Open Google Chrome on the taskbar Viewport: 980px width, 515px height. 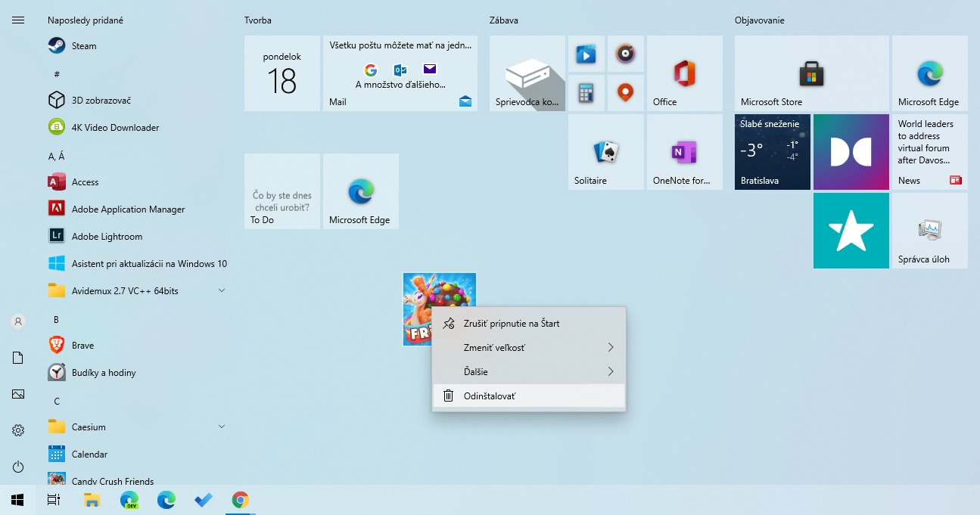coord(241,500)
